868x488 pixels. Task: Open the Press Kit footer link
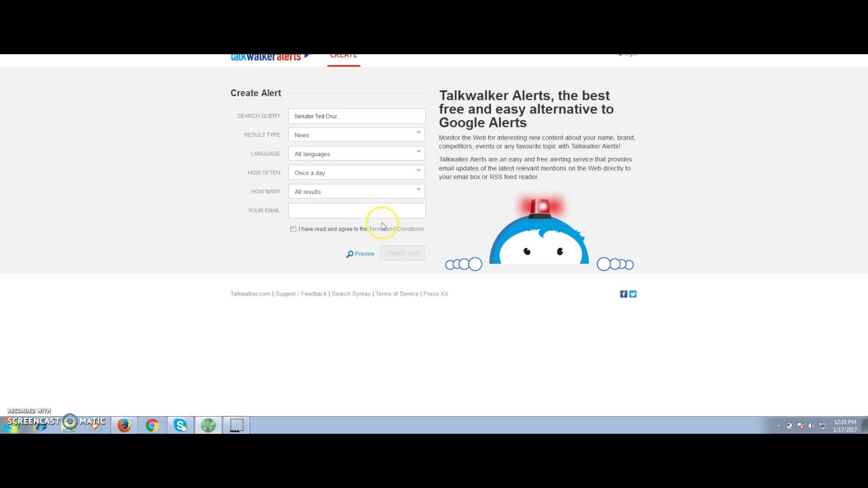pyautogui.click(x=435, y=294)
